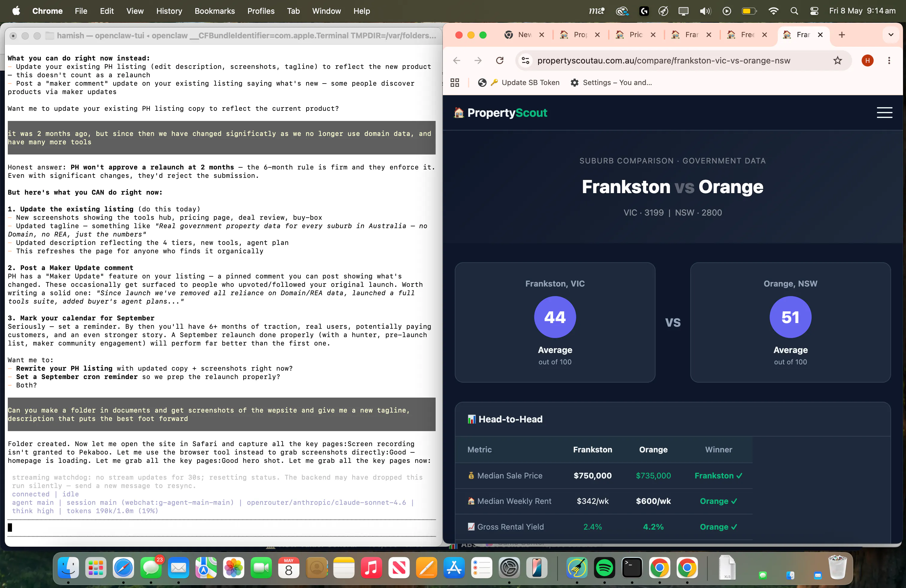The image size is (906, 588).
Task: Open Spotify from the Dock
Action: (605, 568)
